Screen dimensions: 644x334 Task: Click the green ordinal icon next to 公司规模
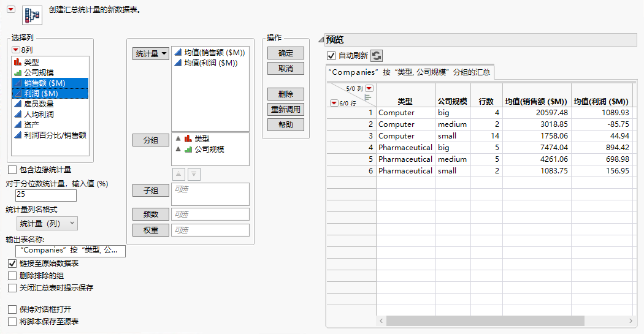(18, 73)
